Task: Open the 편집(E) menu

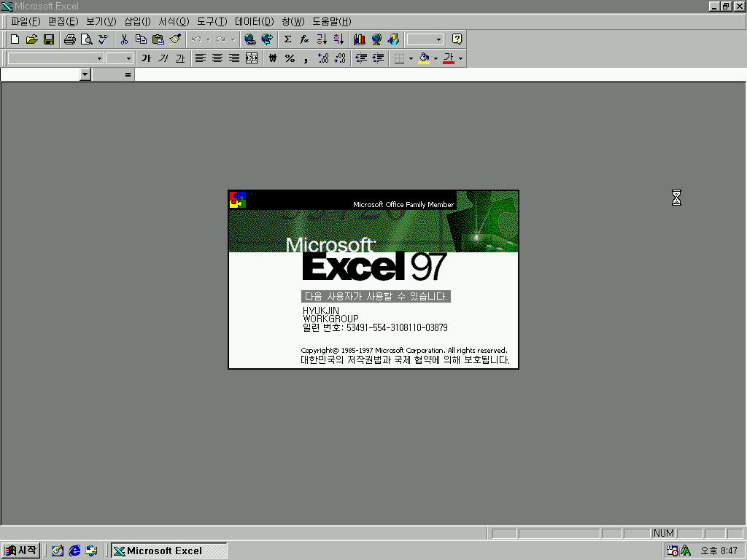Action: coord(63,21)
